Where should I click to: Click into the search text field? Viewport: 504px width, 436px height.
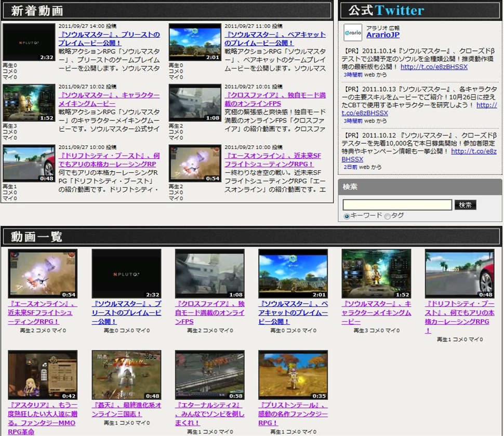(397, 205)
